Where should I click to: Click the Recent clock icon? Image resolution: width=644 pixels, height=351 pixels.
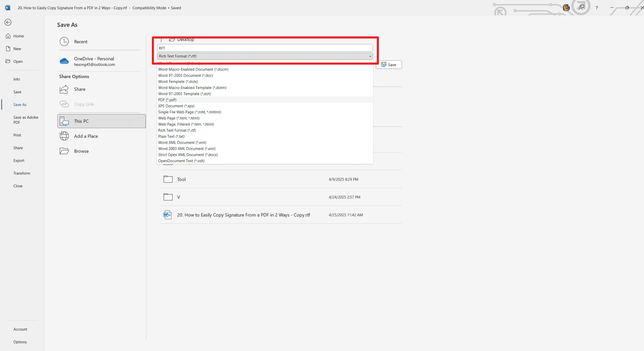64,42
